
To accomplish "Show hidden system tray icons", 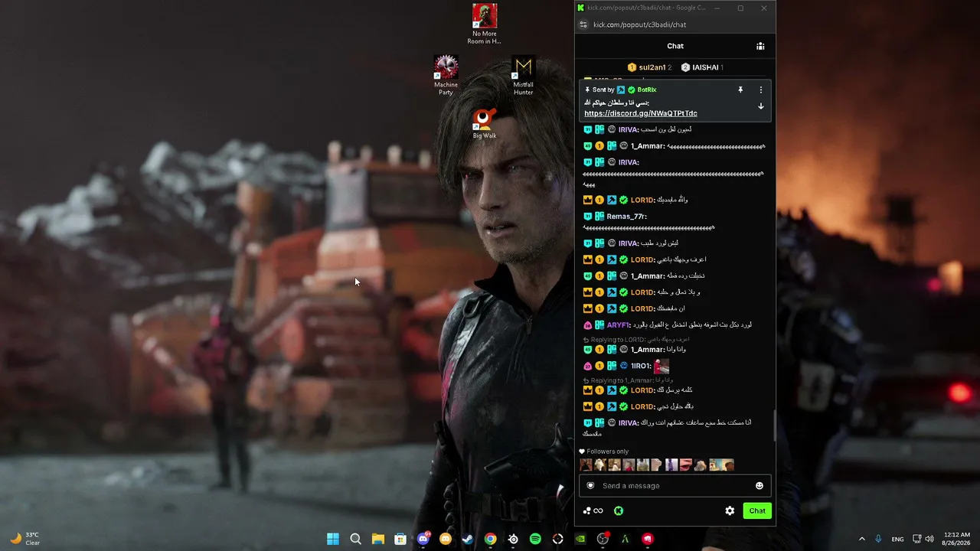I will 861,539.
